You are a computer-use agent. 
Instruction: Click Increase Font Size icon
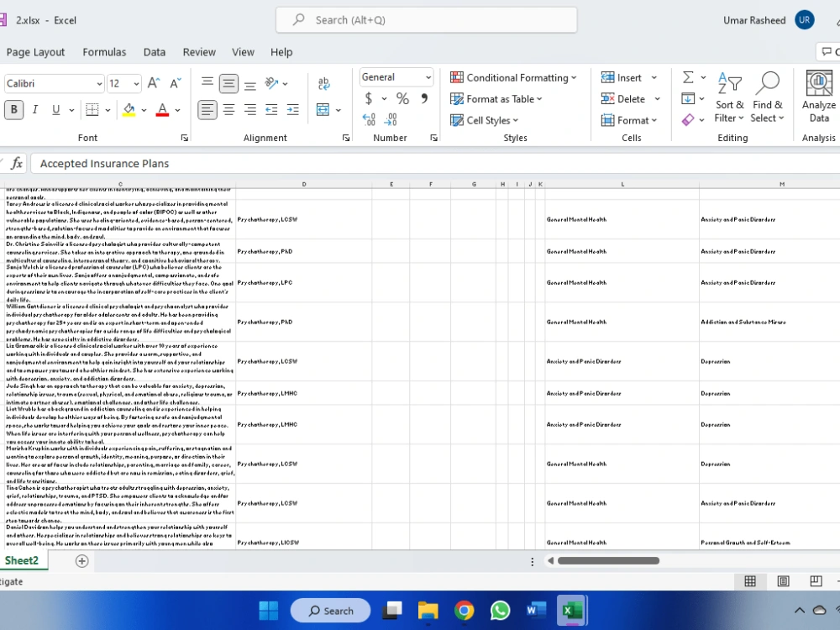154,83
